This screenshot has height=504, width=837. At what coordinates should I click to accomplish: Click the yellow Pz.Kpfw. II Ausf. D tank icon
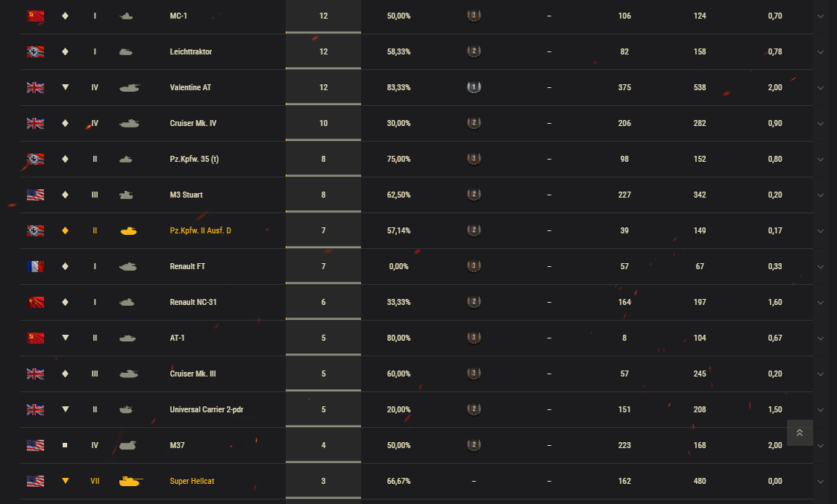[128, 230]
